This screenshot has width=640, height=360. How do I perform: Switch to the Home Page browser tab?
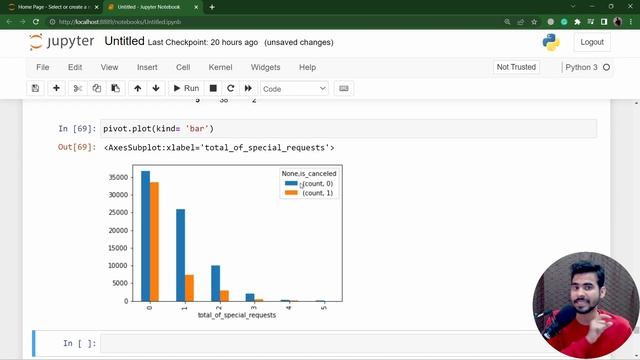tap(52, 7)
